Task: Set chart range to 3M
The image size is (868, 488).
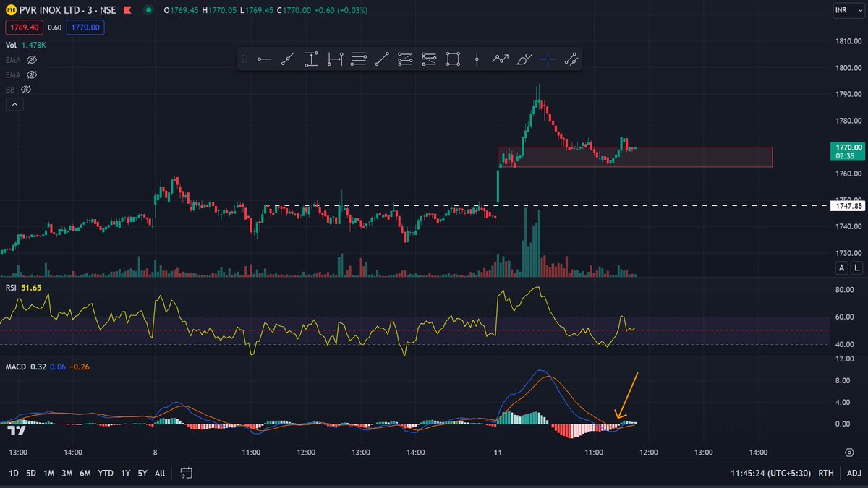Action: click(67, 474)
